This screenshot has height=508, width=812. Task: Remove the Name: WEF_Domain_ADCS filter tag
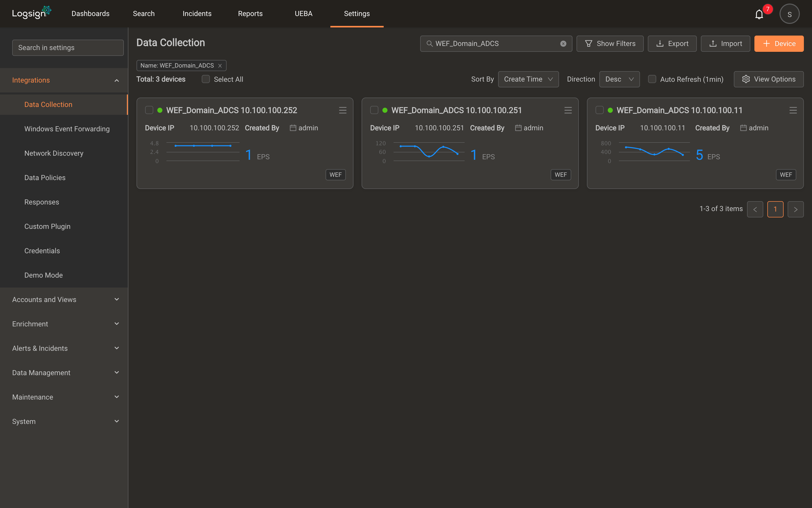220,66
